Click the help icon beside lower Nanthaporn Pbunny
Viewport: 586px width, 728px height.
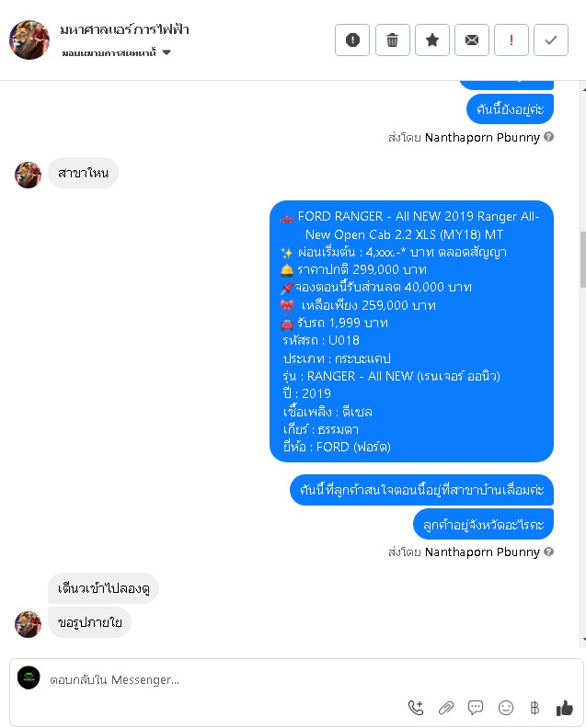pyautogui.click(x=548, y=552)
